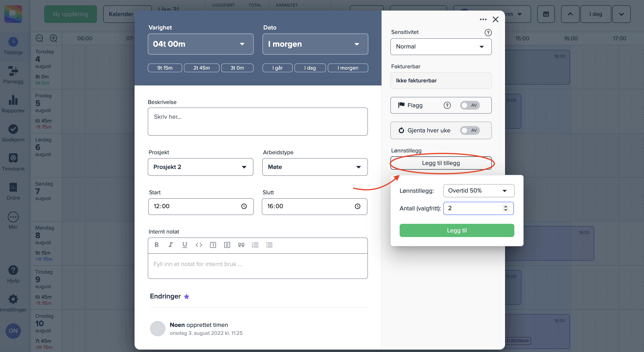Screen dimensions: 644x352
Task: Enable the Flagg toggle switch
Action: click(470, 105)
